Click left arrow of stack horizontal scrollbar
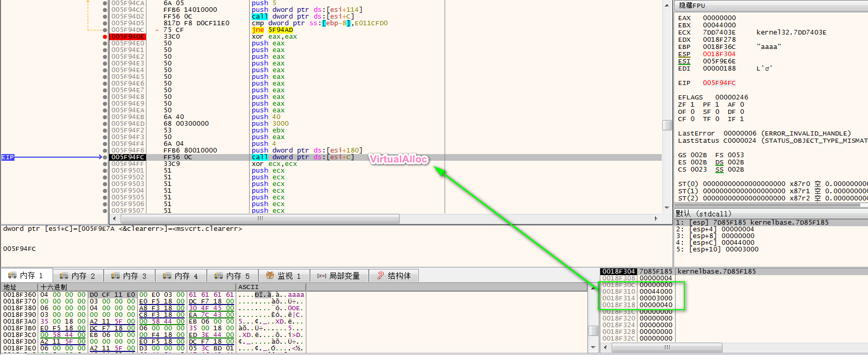Image resolution: width=868 pixels, height=355 pixels. (605, 348)
